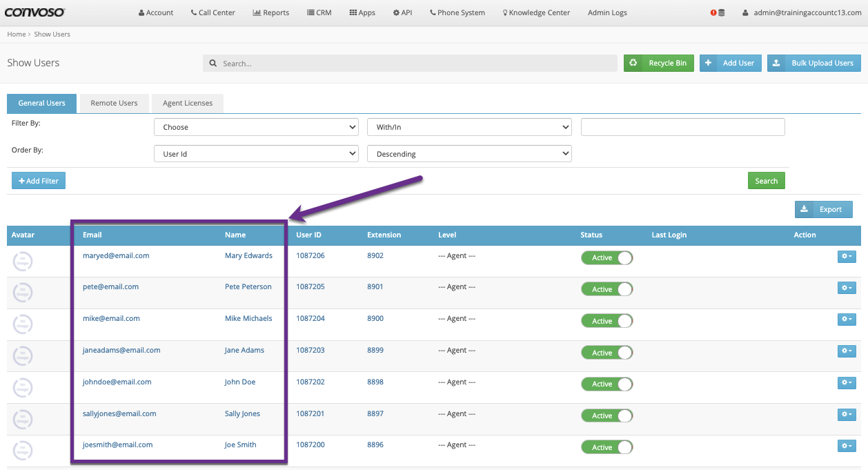Click Jane Adams' avatar placeholder
Image resolution: width=868 pixels, height=470 pixels.
(x=23, y=356)
